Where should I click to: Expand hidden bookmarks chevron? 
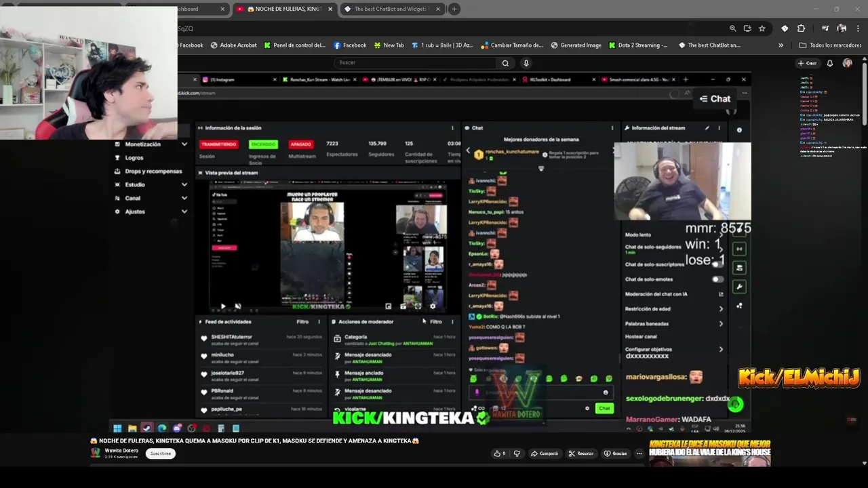(x=781, y=45)
